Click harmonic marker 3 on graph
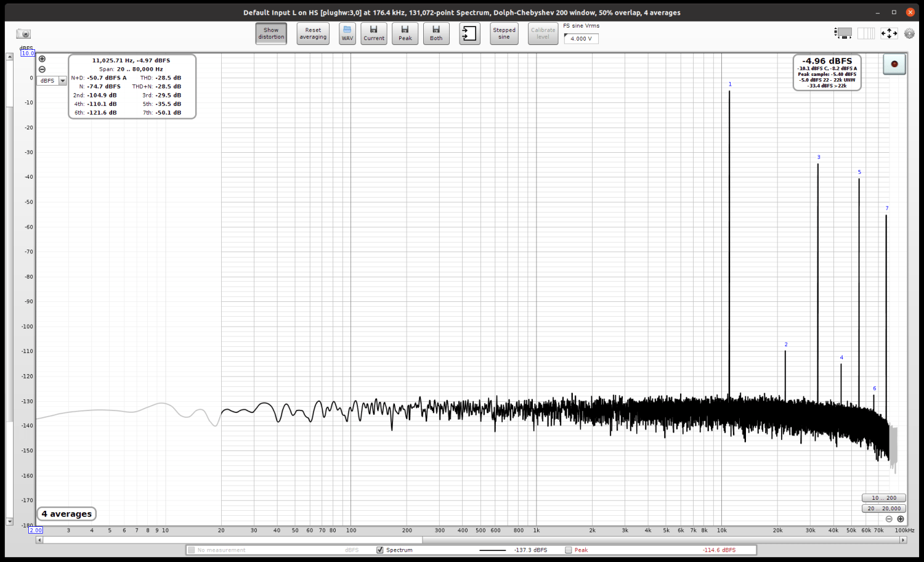This screenshot has height=562, width=924. pos(819,157)
